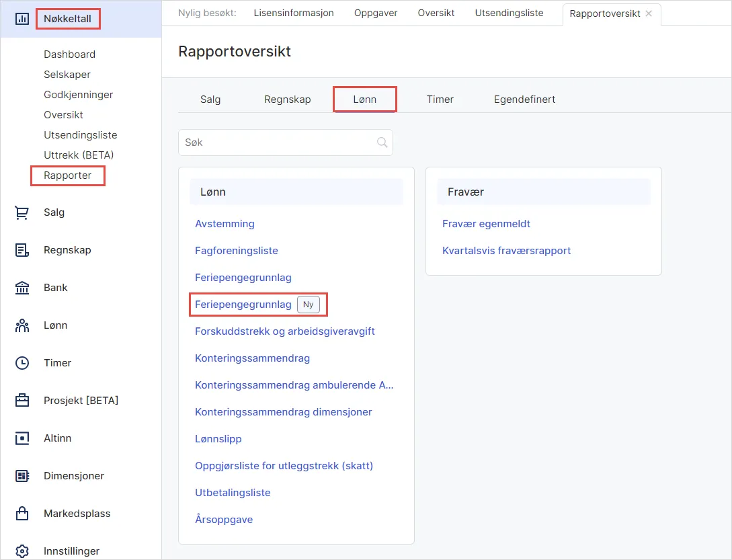Click the Lønnslipp report link
The width and height of the screenshot is (732, 560).
click(218, 438)
